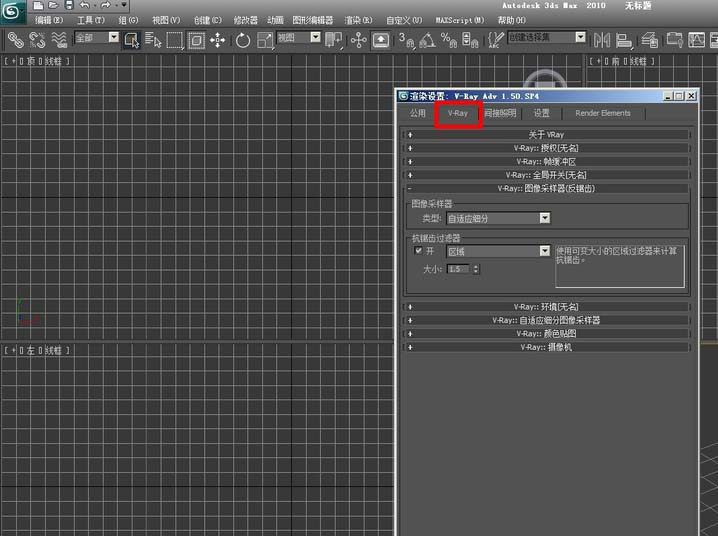
Task: Switch to the V-Ray tab
Action: tap(458, 113)
